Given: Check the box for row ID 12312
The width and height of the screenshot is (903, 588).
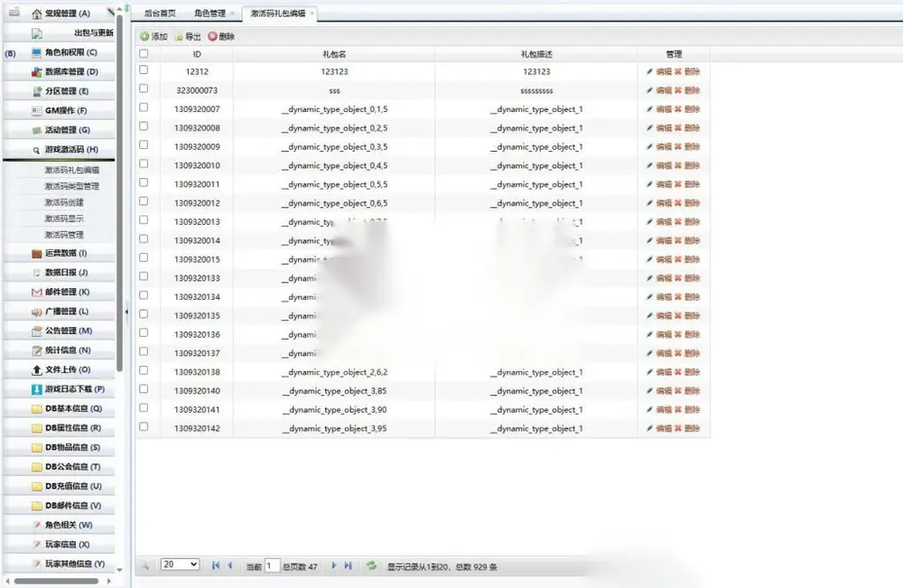Looking at the screenshot, I should pyautogui.click(x=144, y=70).
